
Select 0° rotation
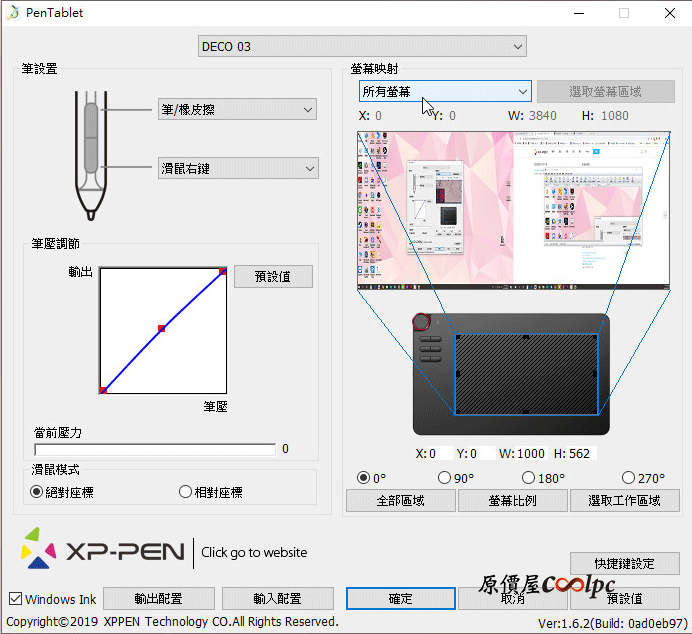pos(372,478)
